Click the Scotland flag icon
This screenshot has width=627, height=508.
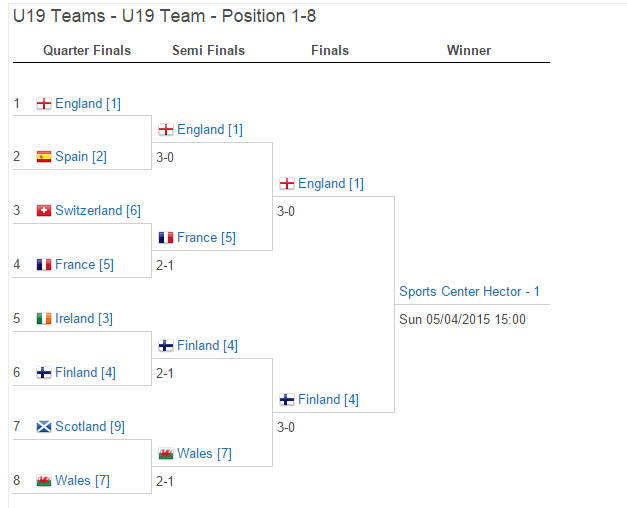coord(44,426)
